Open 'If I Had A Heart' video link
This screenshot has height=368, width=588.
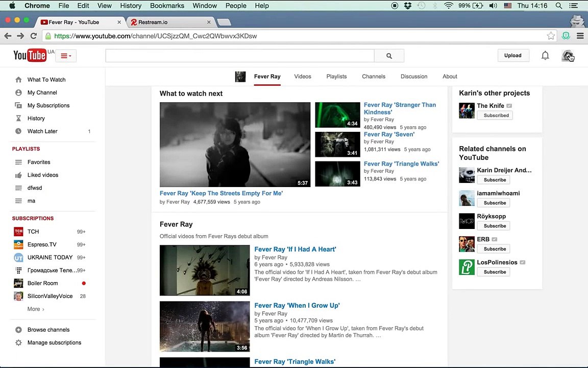pyautogui.click(x=295, y=249)
